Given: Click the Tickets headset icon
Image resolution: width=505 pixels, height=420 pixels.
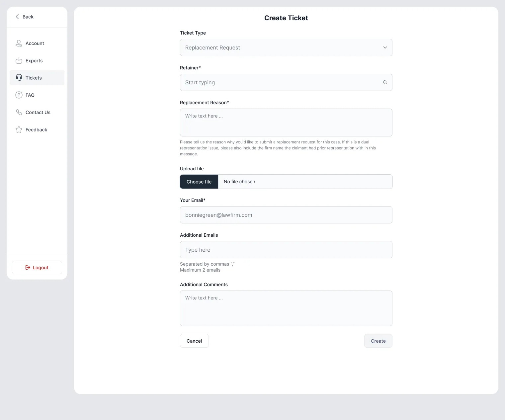Looking at the screenshot, I should click(19, 78).
